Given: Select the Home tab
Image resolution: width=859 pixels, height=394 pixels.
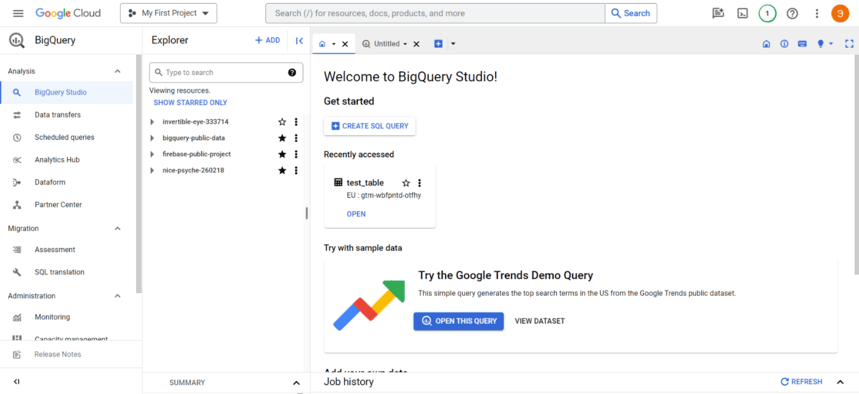Looking at the screenshot, I should pyautogui.click(x=322, y=44).
